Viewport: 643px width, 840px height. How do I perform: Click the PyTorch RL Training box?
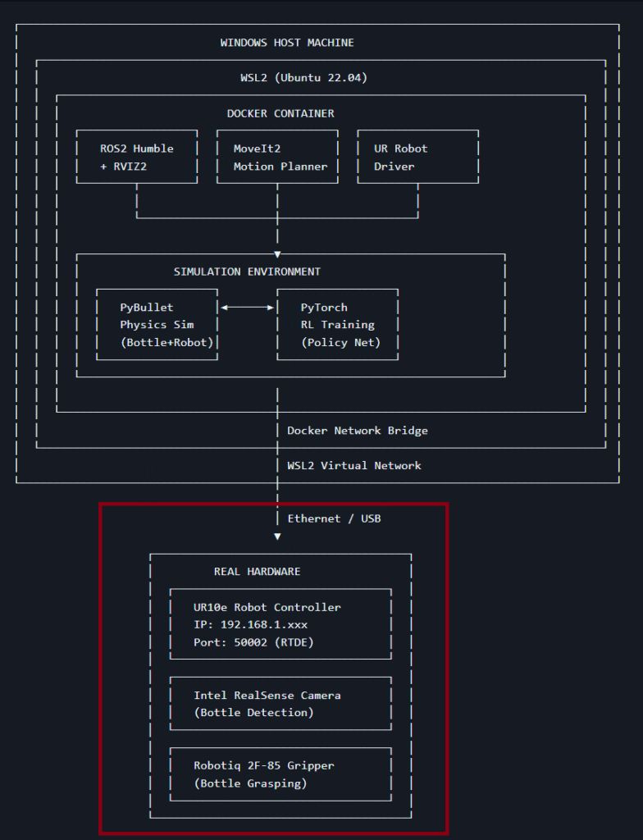[337, 325]
